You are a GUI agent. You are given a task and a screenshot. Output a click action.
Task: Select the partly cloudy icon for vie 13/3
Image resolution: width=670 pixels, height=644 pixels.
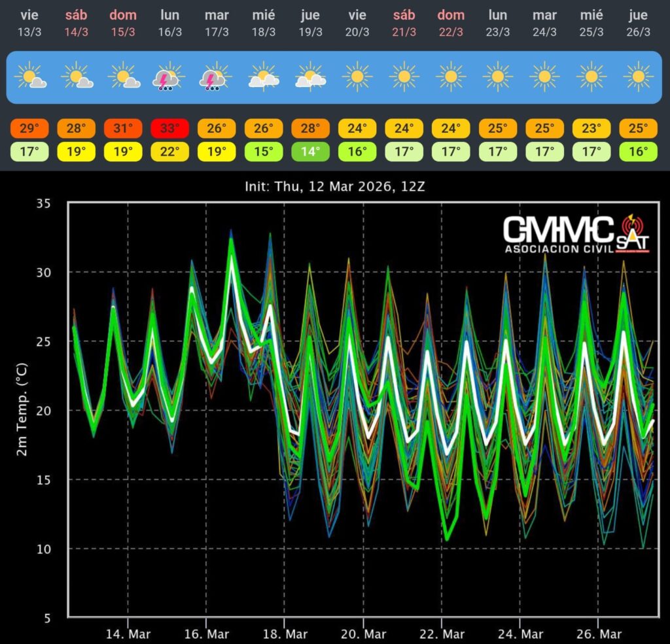(30, 77)
